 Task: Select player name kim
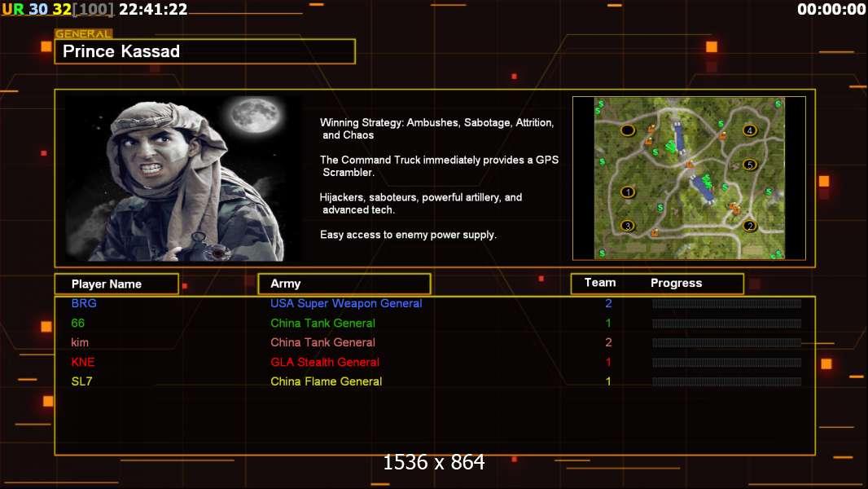point(80,342)
